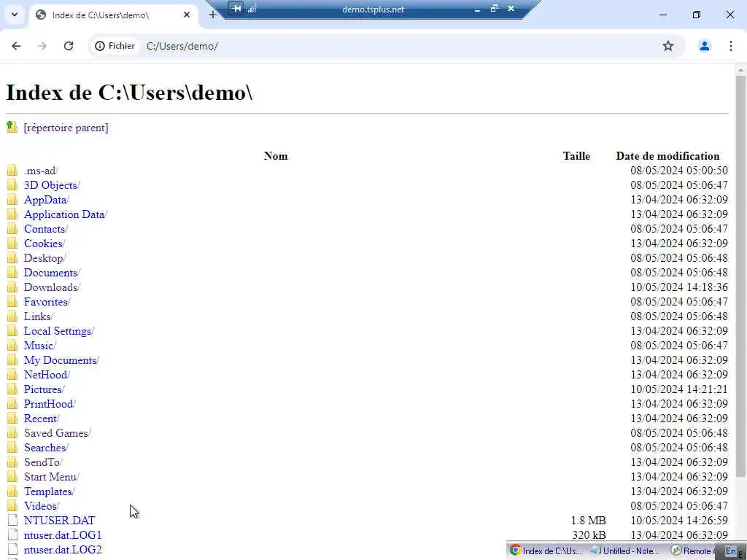This screenshot has width=747, height=560.
Task: Go to [répertoire parent] link
Action: tap(66, 128)
